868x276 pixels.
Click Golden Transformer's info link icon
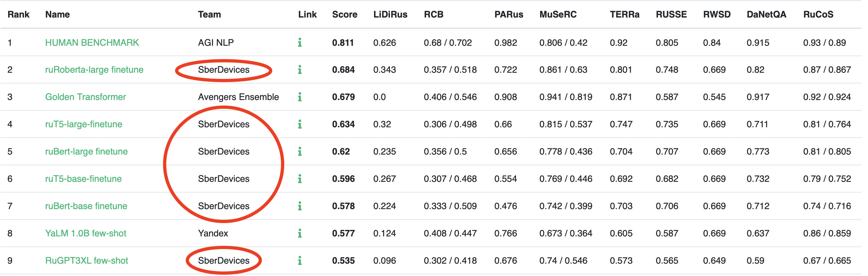coord(299,97)
